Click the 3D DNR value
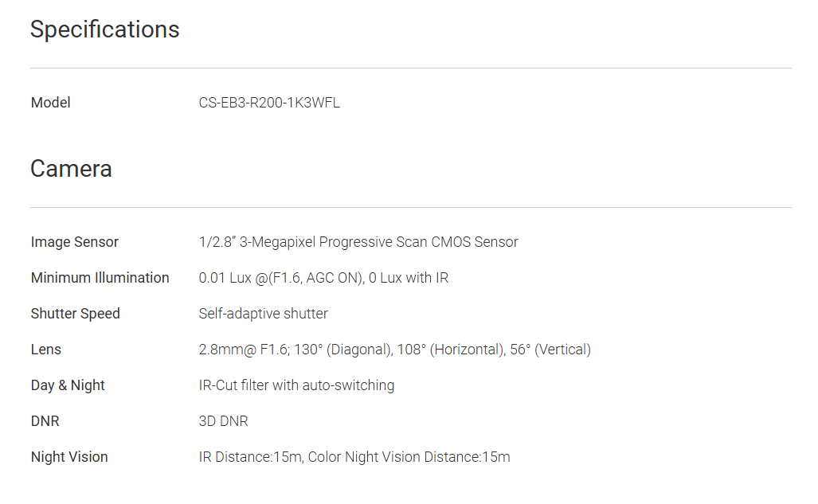This screenshot has width=818, height=504. 223,421
